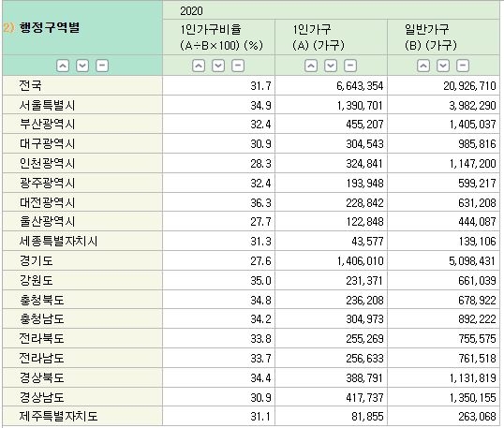The image size is (504, 428).
Task: Sort 1인가구비율 column descending with down arrow
Action: coord(218,66)
